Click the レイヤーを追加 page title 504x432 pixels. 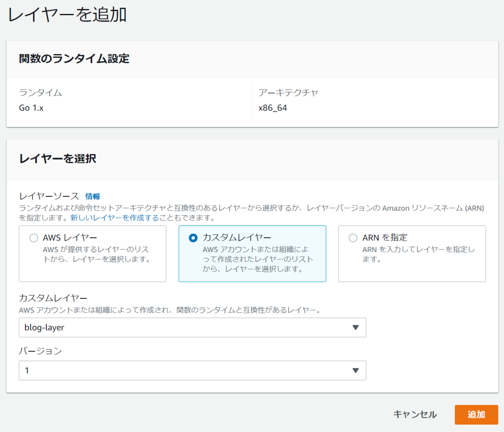coord(67,15)
